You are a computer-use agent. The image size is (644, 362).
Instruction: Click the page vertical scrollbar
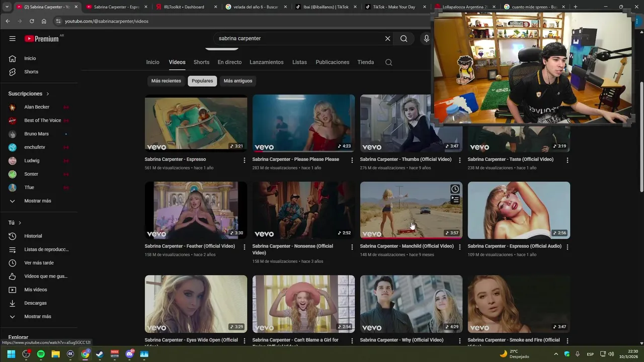(641, 136)
